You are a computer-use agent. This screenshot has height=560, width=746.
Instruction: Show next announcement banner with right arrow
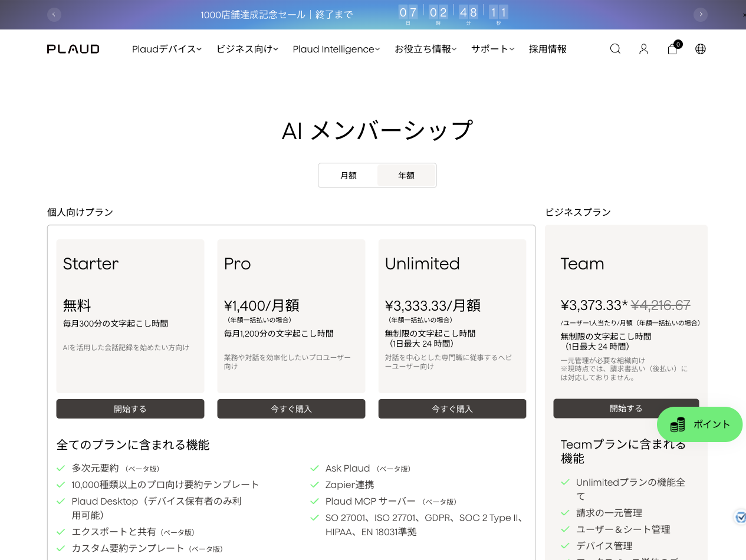(x=701, y=14)
